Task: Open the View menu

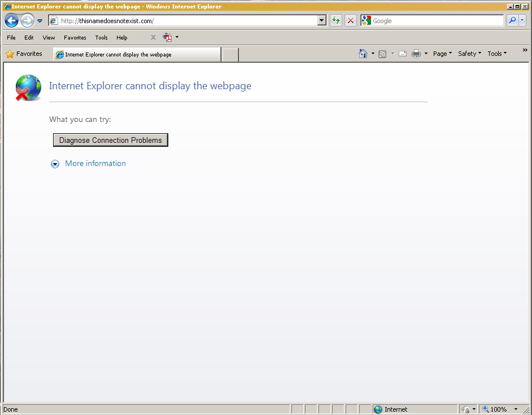Action: pyautogui.click(x=49, y=37)
